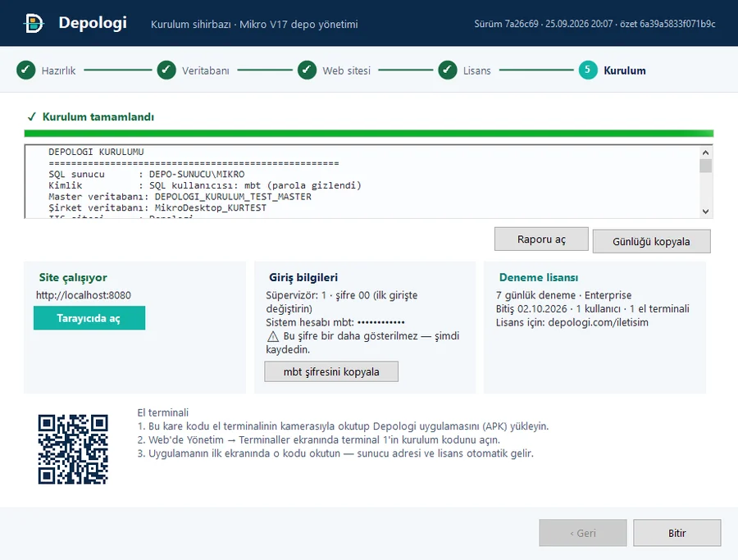Select the Hazırlık step checkmark icon
The image size is (738, 560).
26,71
